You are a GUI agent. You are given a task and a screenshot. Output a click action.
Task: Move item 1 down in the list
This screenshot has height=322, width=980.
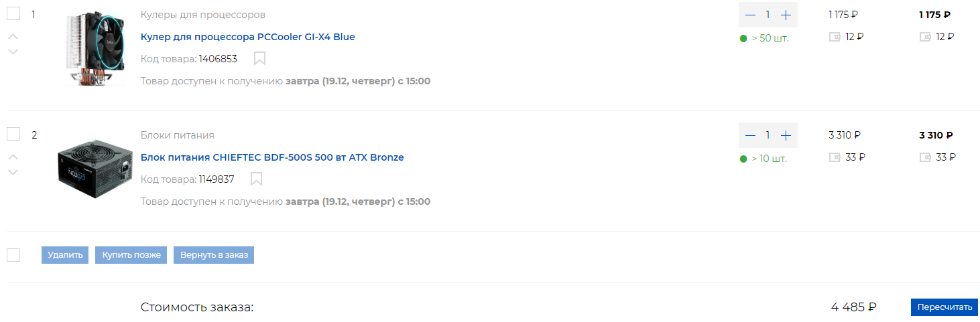(13, 52)
